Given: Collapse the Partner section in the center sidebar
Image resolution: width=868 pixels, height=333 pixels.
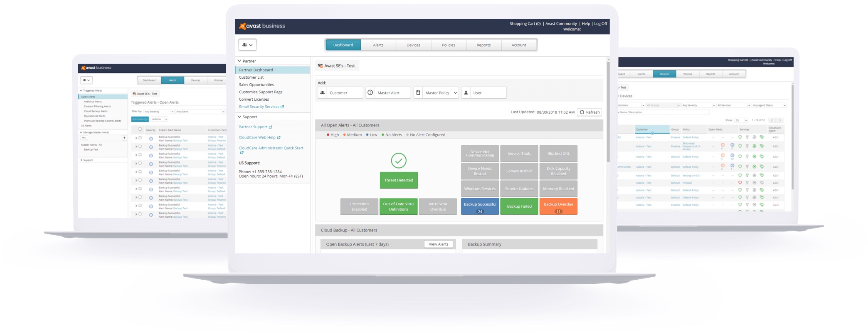Looking at the screenshot, I should coord(239,61).
